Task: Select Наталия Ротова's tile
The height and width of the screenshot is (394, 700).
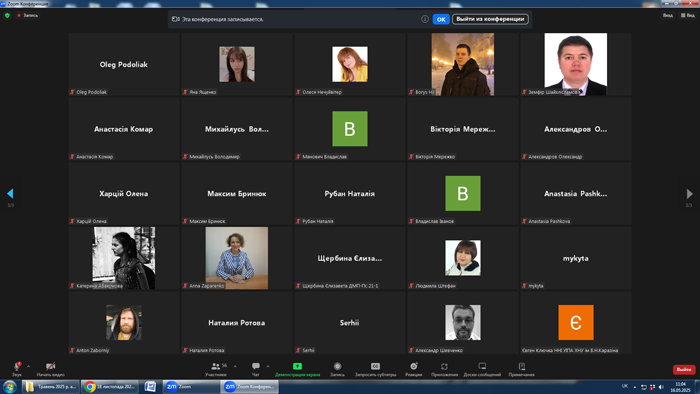Action: click(x=237, y=322)
